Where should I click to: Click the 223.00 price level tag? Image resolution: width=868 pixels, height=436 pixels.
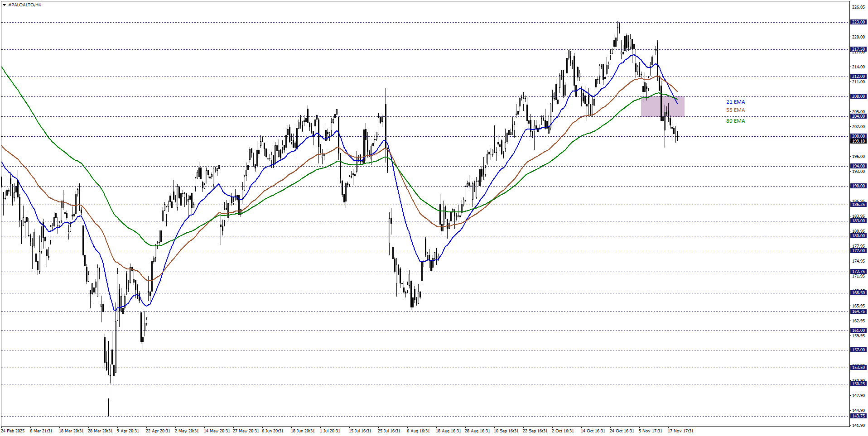click(858, 22)
